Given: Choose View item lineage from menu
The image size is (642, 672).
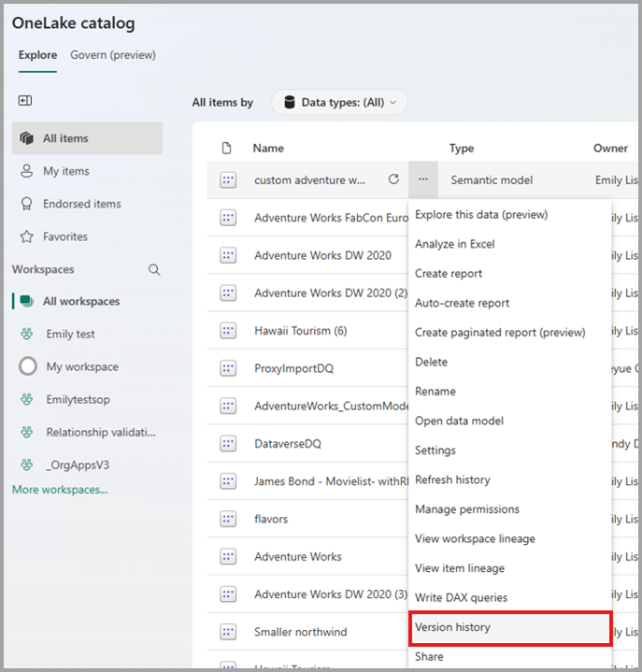Looking at the screenshot, I should pos(510,568).
